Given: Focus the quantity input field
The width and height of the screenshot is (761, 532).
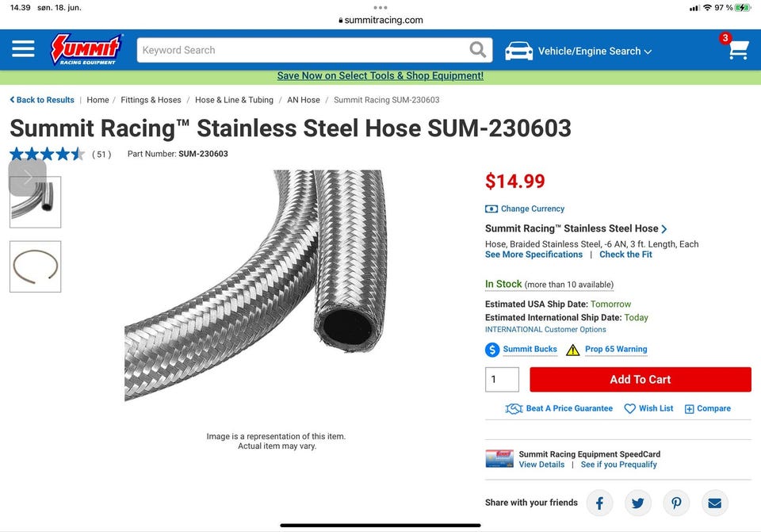Looking at the screenshot, I should point(502,380).
